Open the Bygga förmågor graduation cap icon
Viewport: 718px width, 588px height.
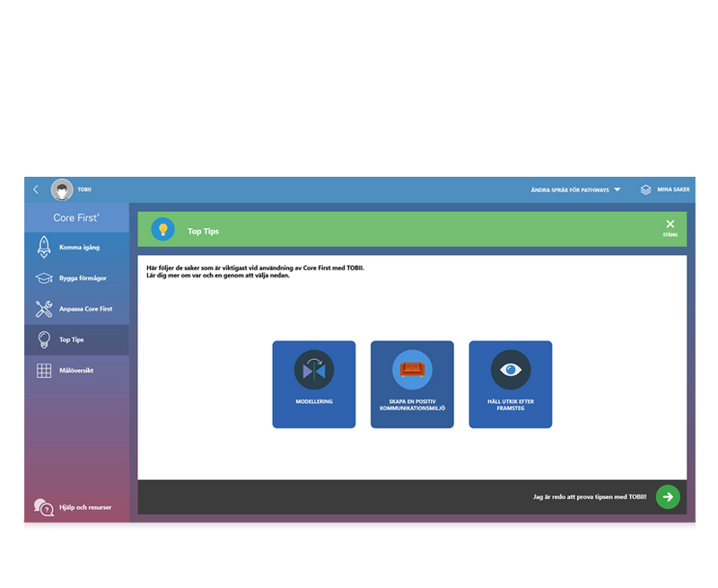click(x=44, y=278)
